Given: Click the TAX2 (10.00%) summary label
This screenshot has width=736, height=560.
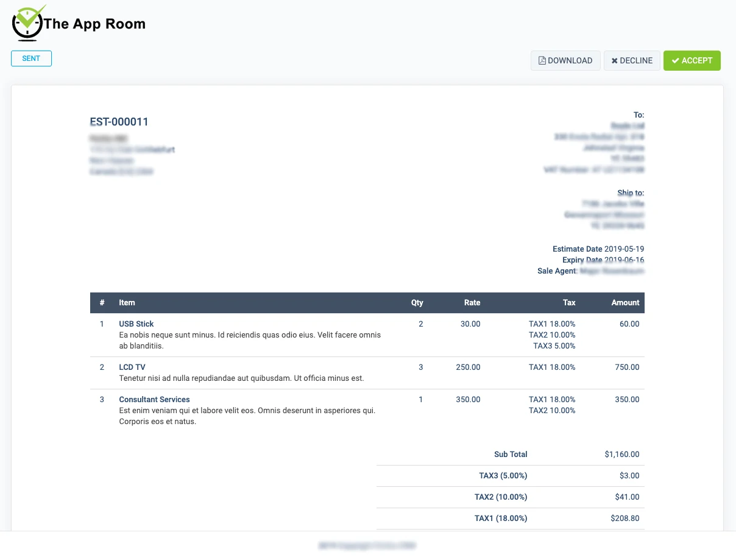Looking at the screenshot, I should [x=501, y=497].
